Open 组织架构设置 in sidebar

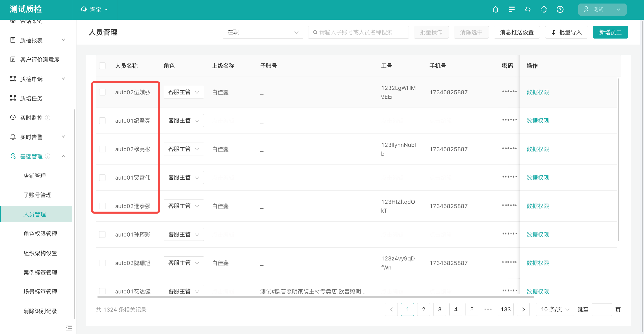40,253
